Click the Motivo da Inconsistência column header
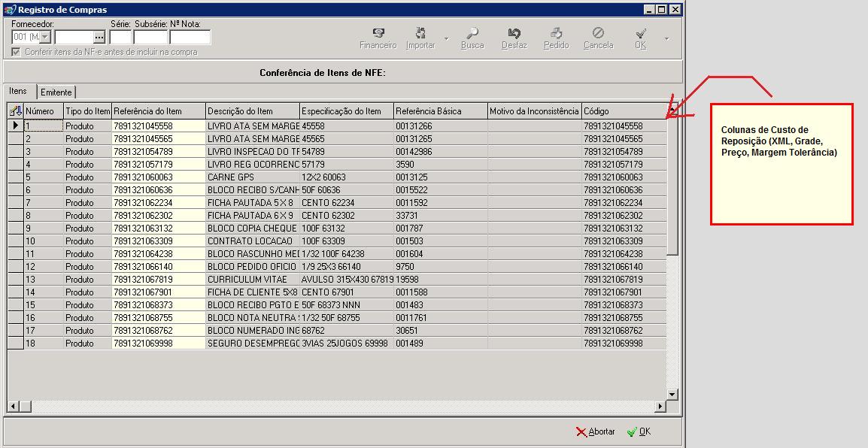Image resolution: width=868 pixels, height=448 pixels. (535, 111)
